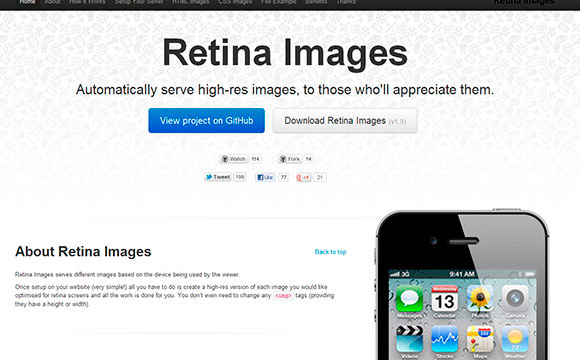Open HTML Images in the top navigation
The image size is (580, 360).
point(190,2)
